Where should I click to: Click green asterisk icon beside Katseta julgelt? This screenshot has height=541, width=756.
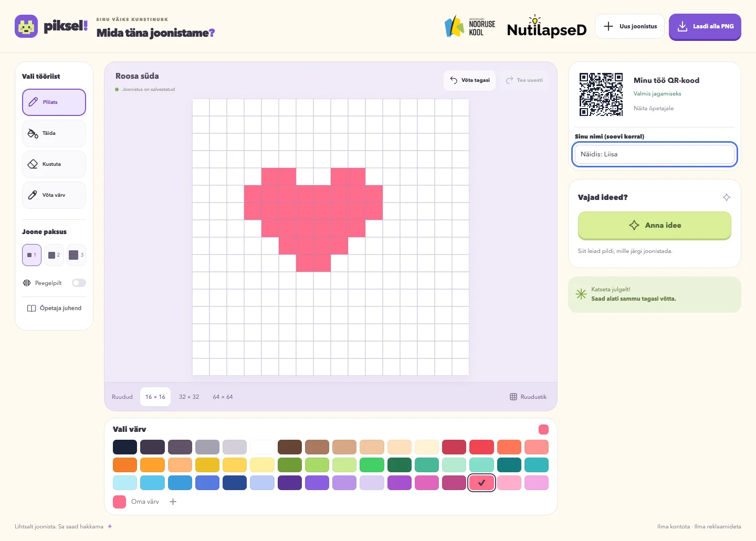(x=581, y=294)
